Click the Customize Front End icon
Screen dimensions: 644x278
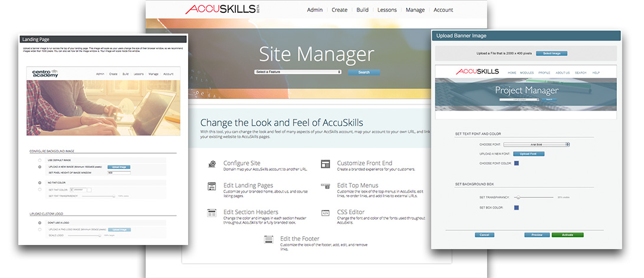(325, 164)
